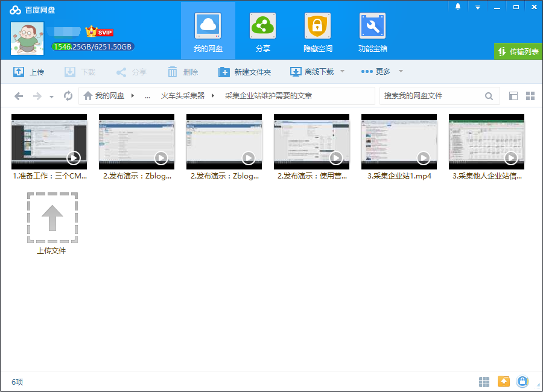Switch to the 隐藏空间 tab
The height and width of the screenshot is (392, 543).
coord(317,31)
